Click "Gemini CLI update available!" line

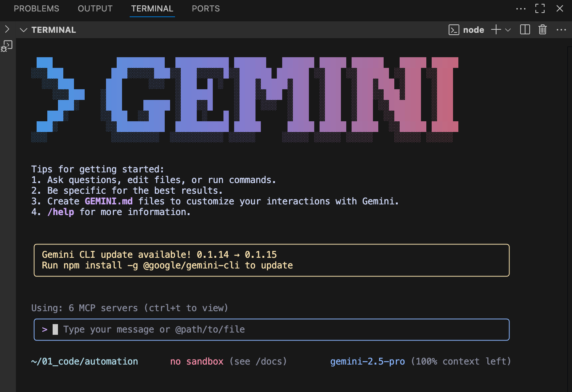[159, 255]
